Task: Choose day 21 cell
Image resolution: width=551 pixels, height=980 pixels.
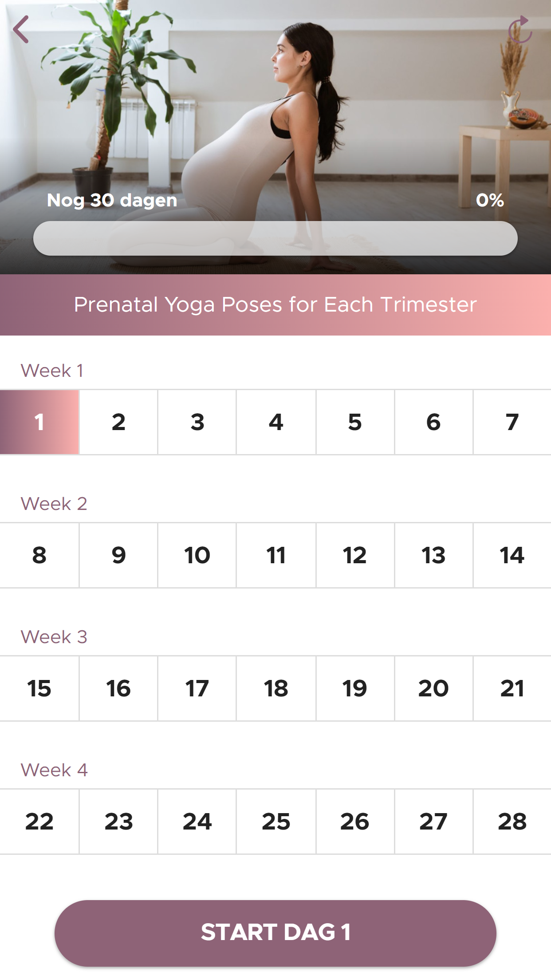Action: (x=512, y=688)
